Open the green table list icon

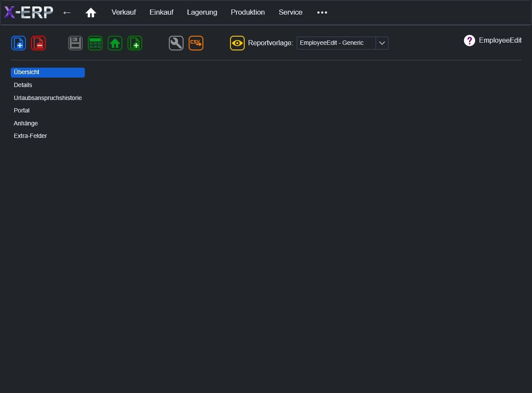[x=95, y=43]
